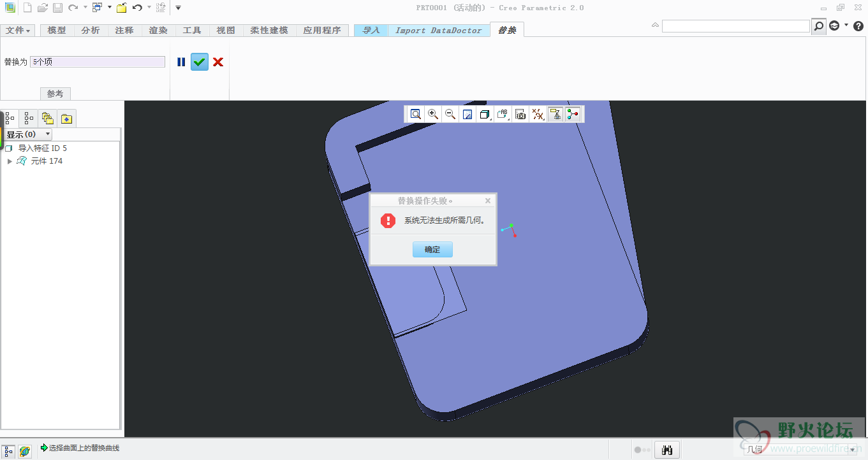Open the Undo history dropdown arrow
Screen dimensions: 868x460
click(149, 8)
